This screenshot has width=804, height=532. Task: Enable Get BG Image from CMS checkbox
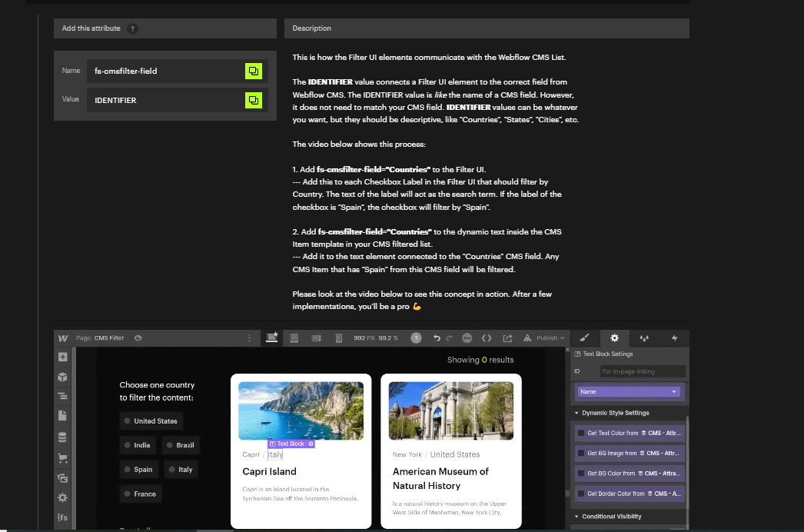[581, 453]
